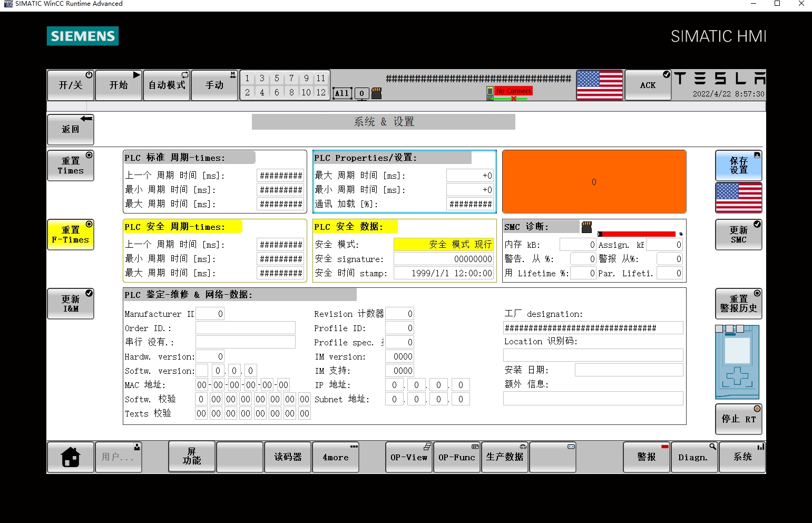This screenshot has height=523, width=812.
Task: Switch to 自动模式 automatic mode
Action: pos(167,85)
